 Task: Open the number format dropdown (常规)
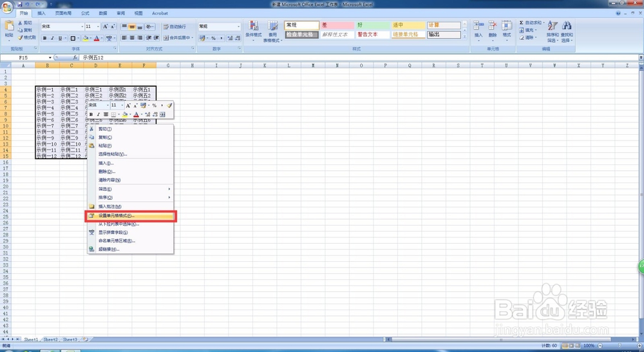point(238,26)
